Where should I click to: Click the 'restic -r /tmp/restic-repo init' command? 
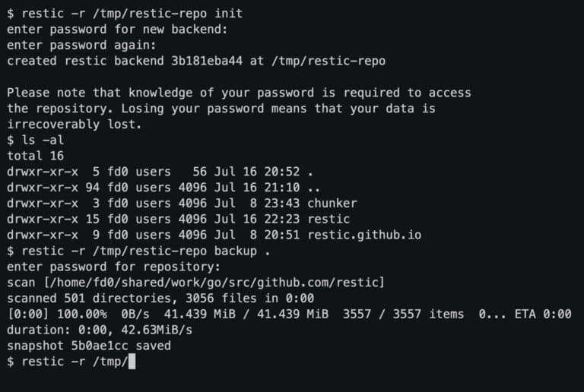132,14
